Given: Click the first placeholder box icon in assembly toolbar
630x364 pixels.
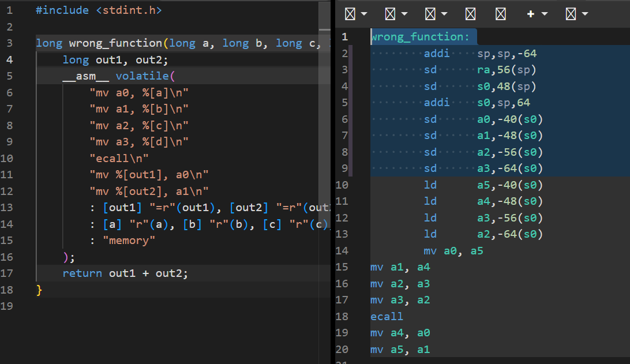Looking at the screenshot, I should click(x=350, y=14).
